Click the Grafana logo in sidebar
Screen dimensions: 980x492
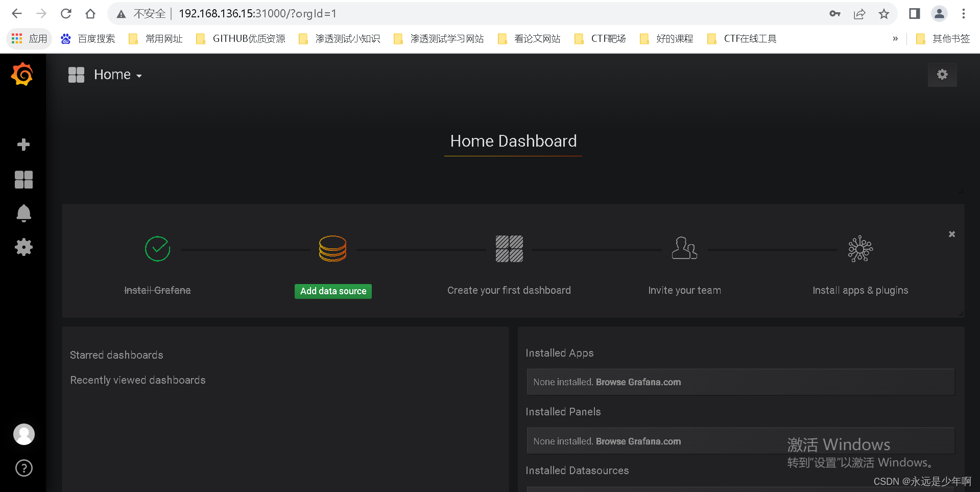(22, 75)
